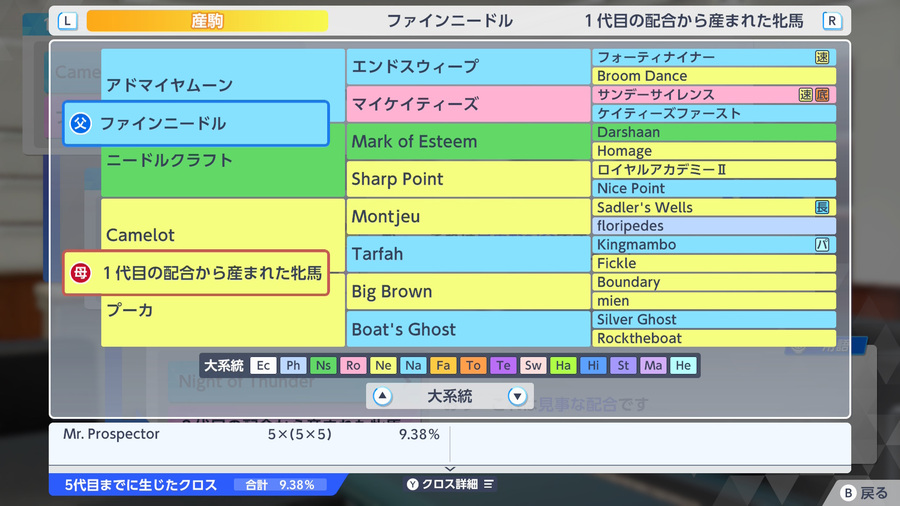The width and height of the screenshot is (900, 506).
Task: Click the Ph lineage swatch
Action: [293, 365]
